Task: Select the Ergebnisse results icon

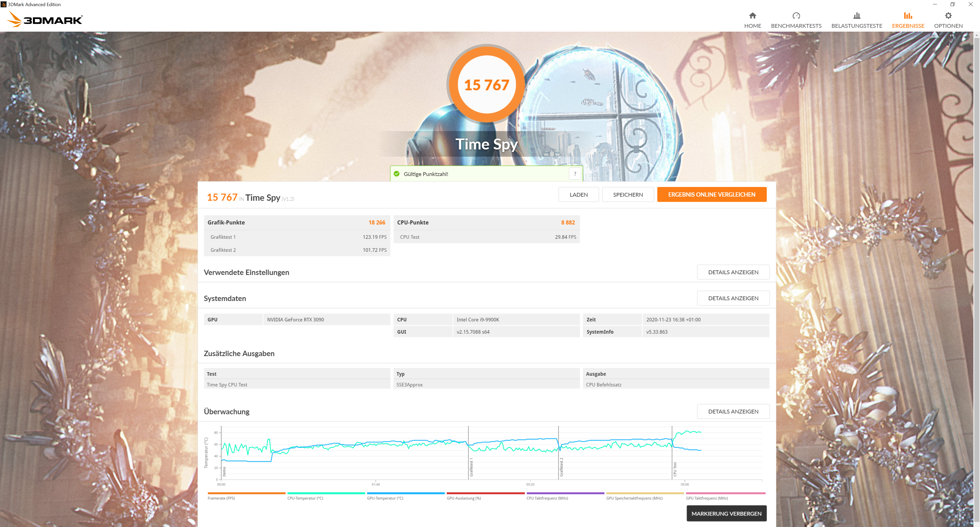Action: coord(908,16)
